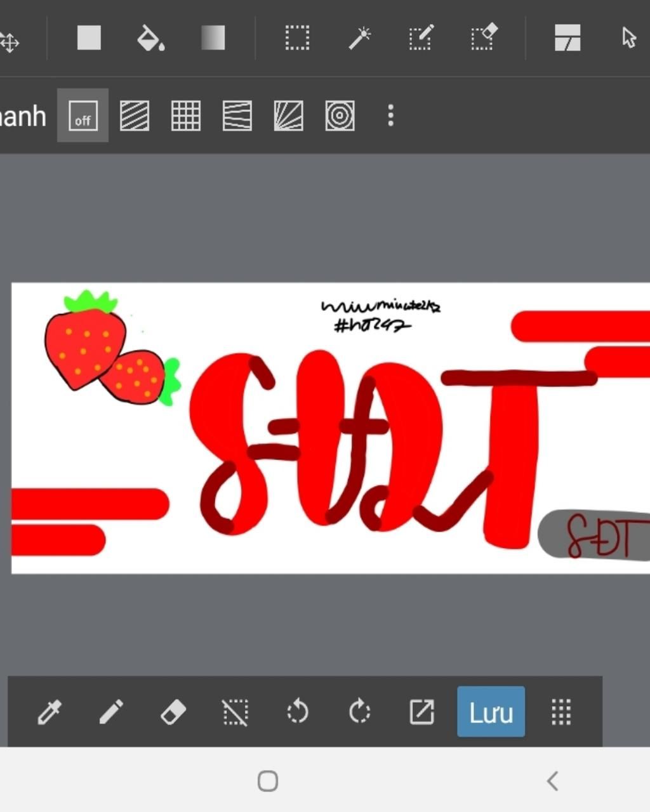Open the dotted grid shortcut menu
650x812 pixels.
(x=561, y=712)
